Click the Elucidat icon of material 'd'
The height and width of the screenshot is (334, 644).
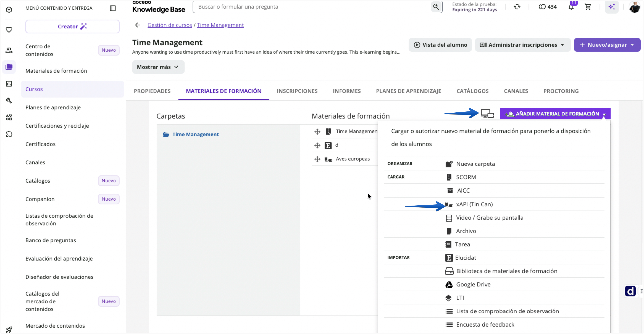tap(328, 146)
